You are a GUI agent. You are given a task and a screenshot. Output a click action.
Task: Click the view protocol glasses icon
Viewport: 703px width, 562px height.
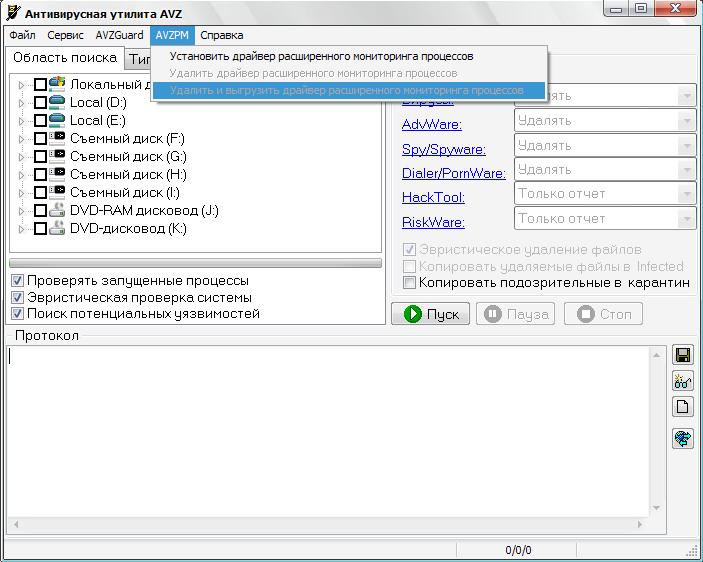click(x=683, y=381)
